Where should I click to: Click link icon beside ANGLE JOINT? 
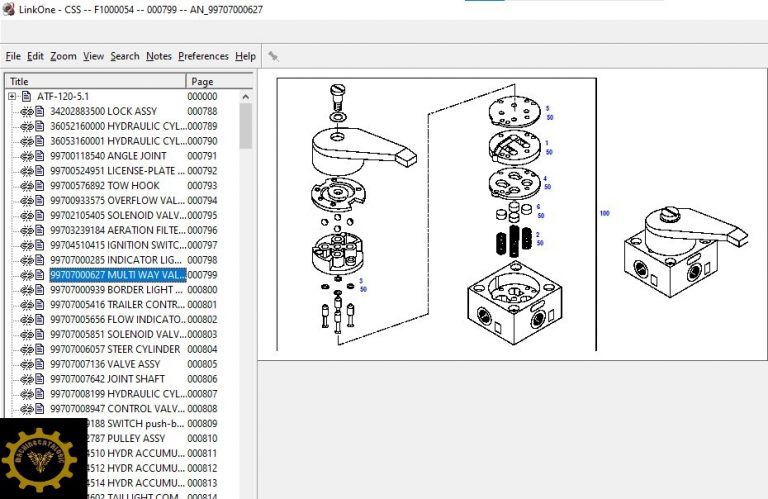click(x=26, y=156)
